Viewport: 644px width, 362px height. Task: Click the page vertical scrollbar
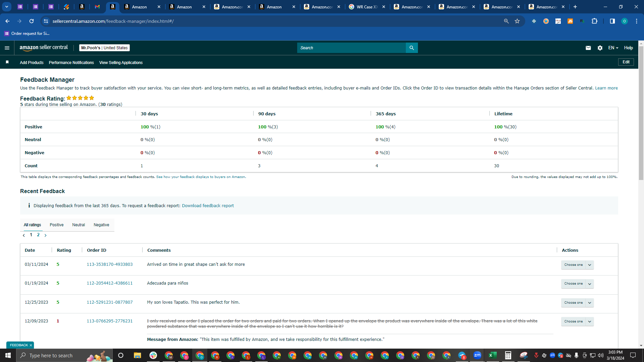pyautogui.click(x=641, y=114)
